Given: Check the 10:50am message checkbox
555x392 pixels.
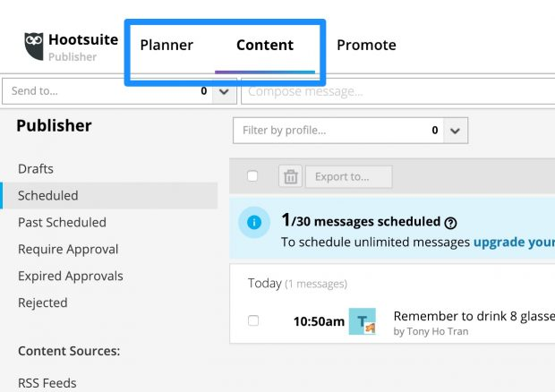Looking at the screenshot, I should 253,320.
